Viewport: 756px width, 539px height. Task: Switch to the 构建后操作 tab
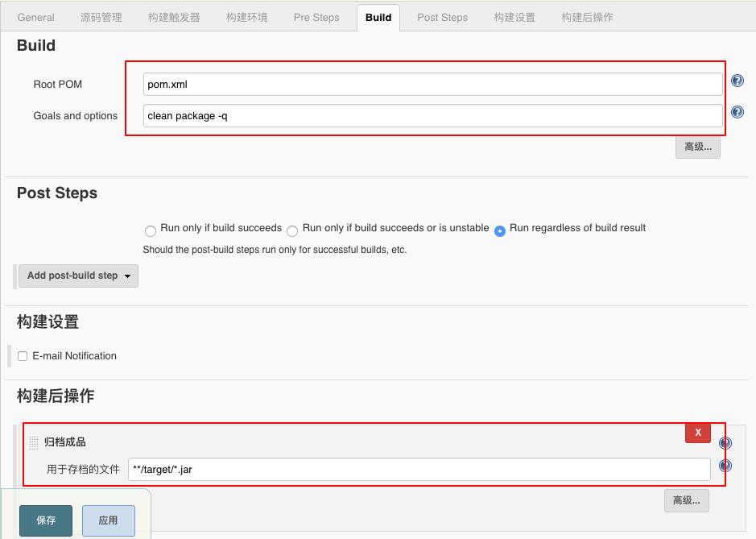click(587, 18)
